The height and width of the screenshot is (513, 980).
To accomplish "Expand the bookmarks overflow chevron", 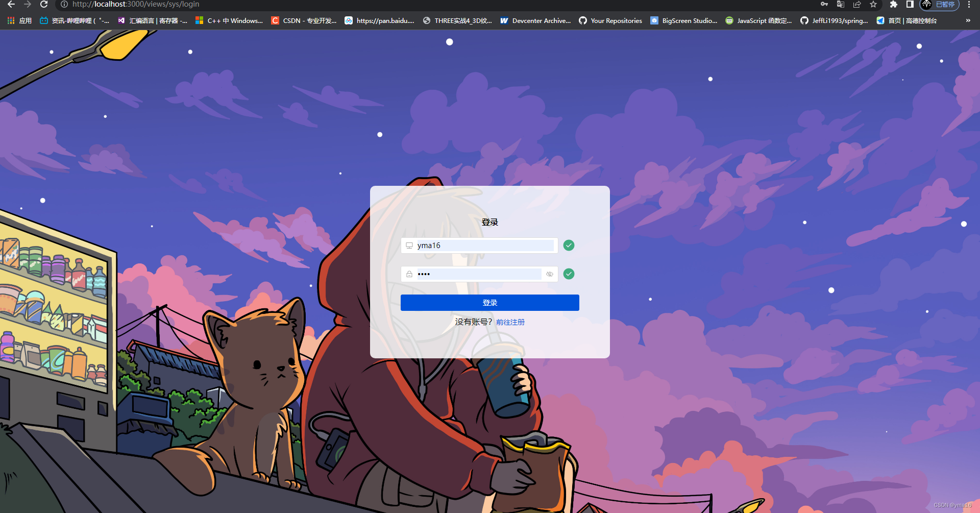I will pyautogui.click(x=968, y=20).
